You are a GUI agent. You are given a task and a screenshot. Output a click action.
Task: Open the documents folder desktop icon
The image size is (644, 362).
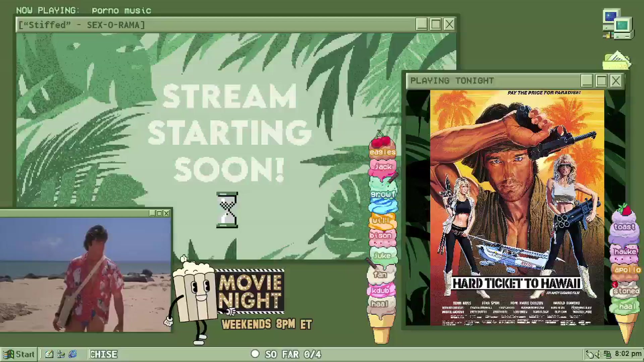point(616,60)
